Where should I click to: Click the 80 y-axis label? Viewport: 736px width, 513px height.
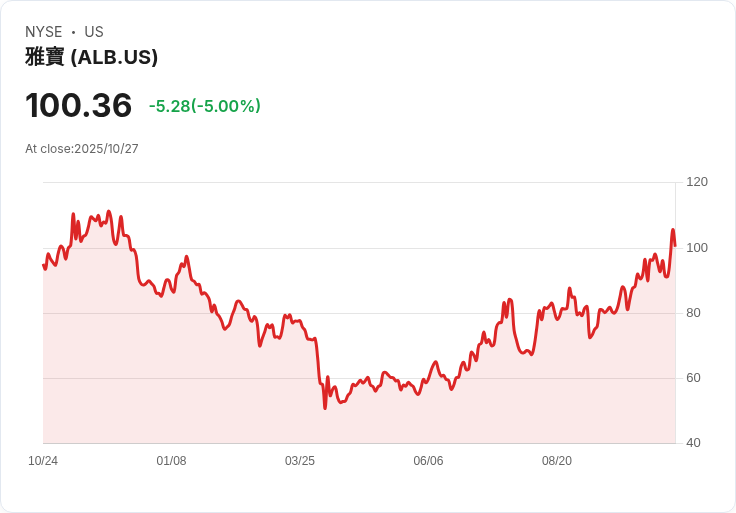[x=694, y=313]
